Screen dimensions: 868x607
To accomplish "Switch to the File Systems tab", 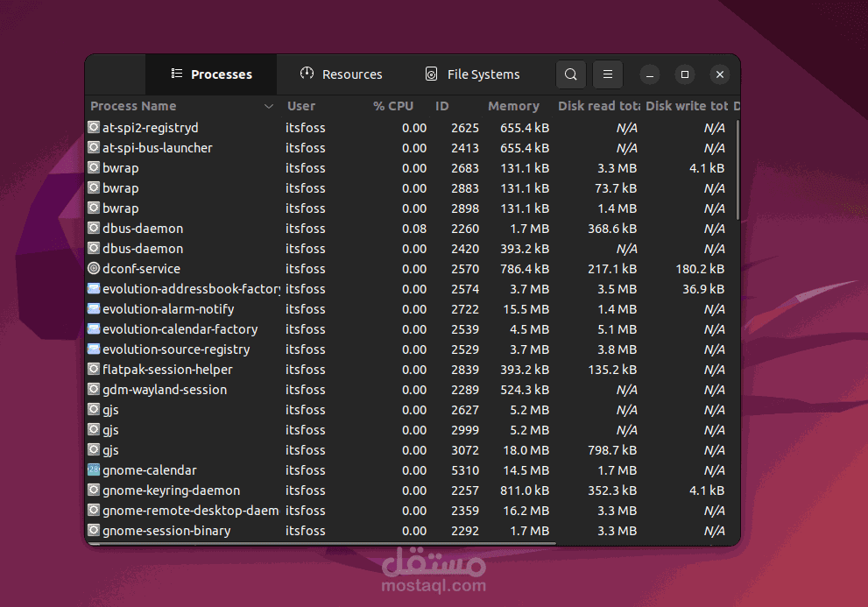I will (472, 74).
